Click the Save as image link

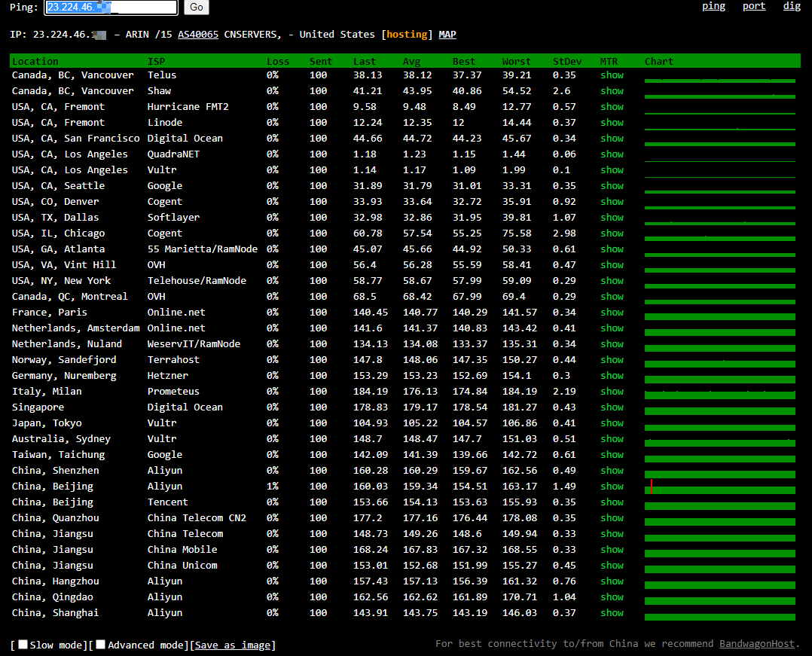click(233, 645)
